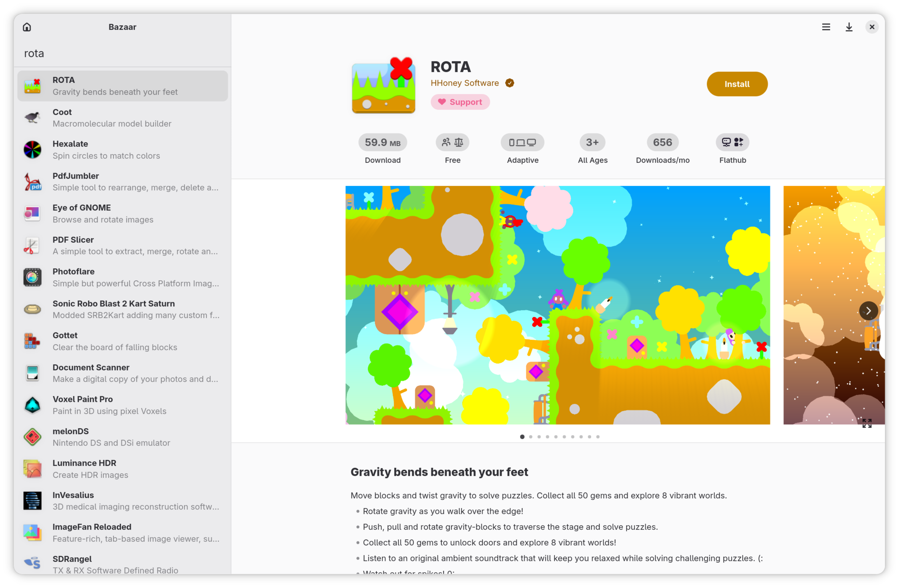
Task: Click the home icon in sidebar header
Action: [x=27, y=27]
